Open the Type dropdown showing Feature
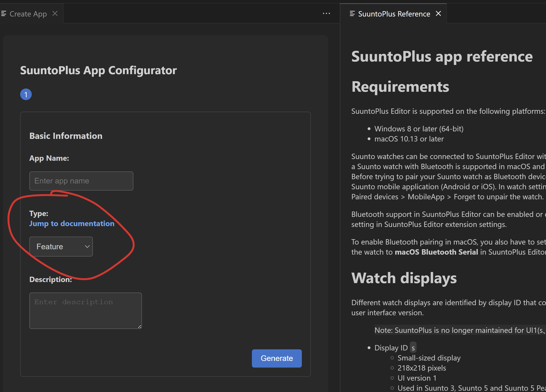546x392 pixels. point(61,246)
